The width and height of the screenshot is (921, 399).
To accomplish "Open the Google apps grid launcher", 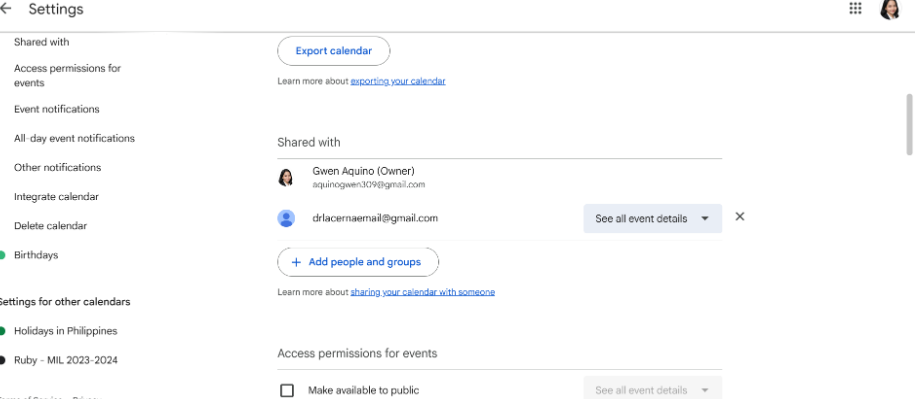I will tap(855, 8).
